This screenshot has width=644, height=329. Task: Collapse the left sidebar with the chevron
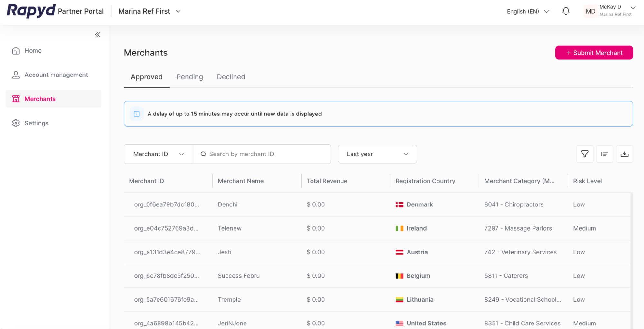click(x=97, y=35)
